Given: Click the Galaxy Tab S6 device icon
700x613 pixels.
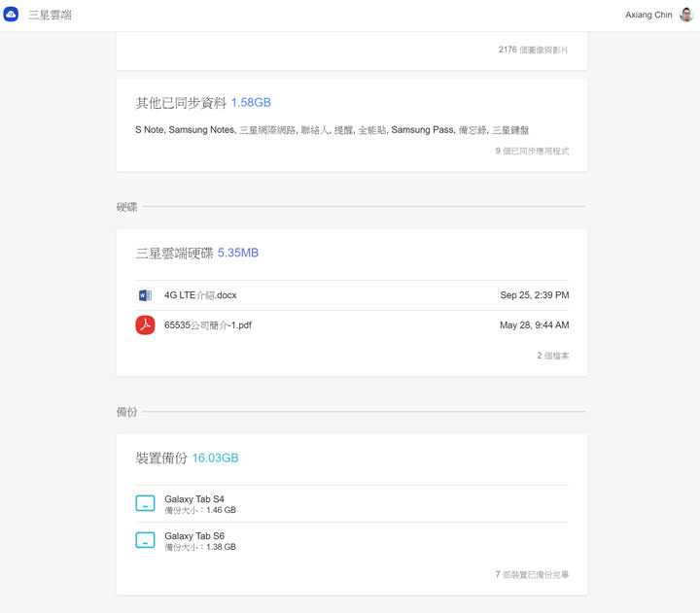Looking at the screenshot, I should [x=145, y=540].
